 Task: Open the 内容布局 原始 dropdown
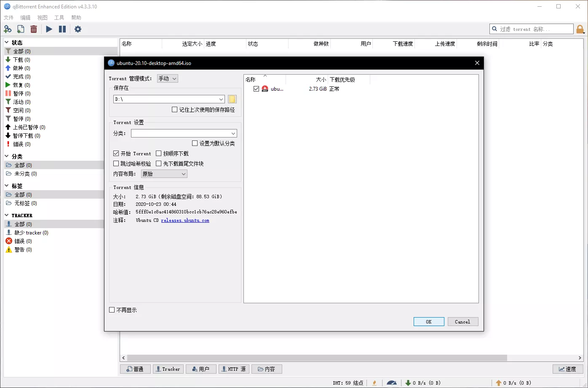point(164,174)
